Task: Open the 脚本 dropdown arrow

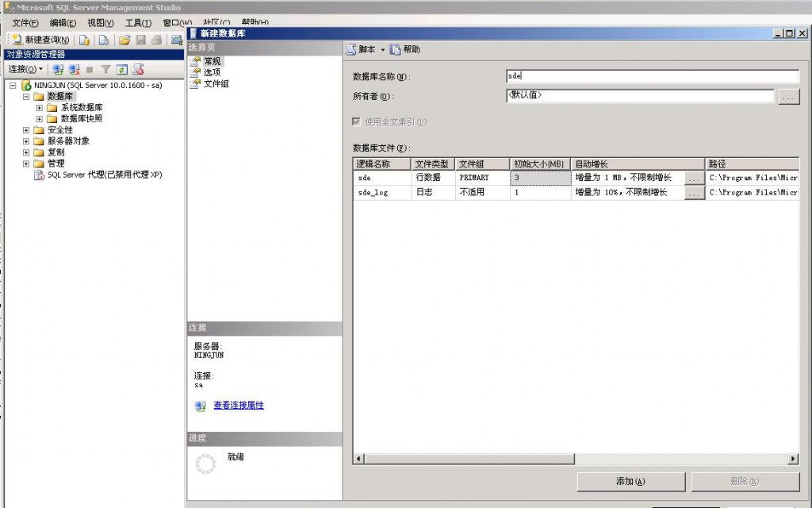Action: coord(382,48)
